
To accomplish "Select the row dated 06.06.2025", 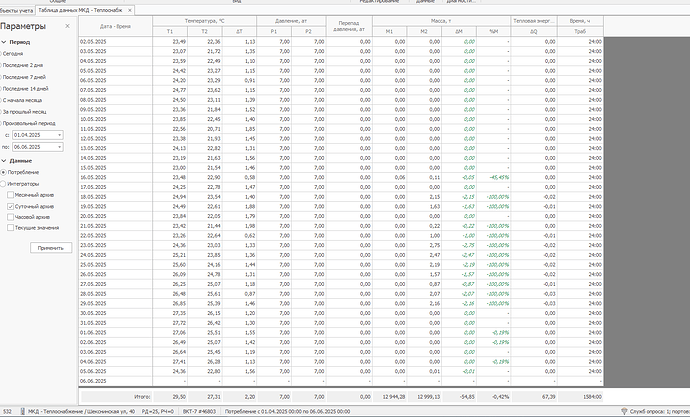I will point(341,381).
